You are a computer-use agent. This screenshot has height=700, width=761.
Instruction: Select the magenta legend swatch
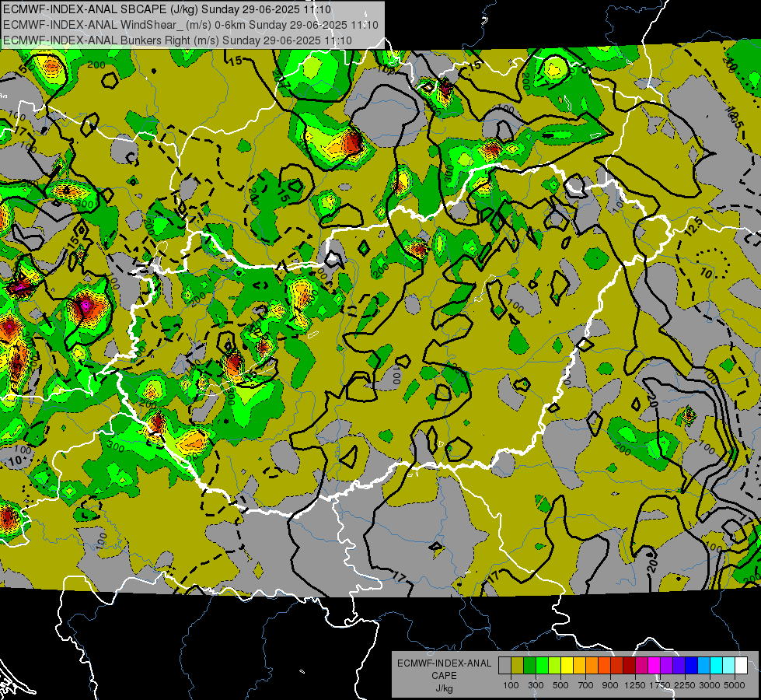pyautogui.click(x=655, y=666)
